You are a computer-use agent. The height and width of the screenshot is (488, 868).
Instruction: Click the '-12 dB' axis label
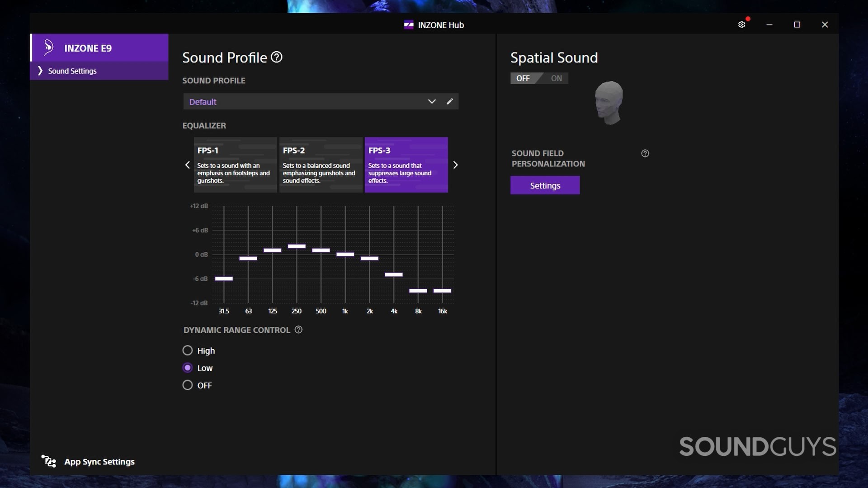[x=199, y=303]
